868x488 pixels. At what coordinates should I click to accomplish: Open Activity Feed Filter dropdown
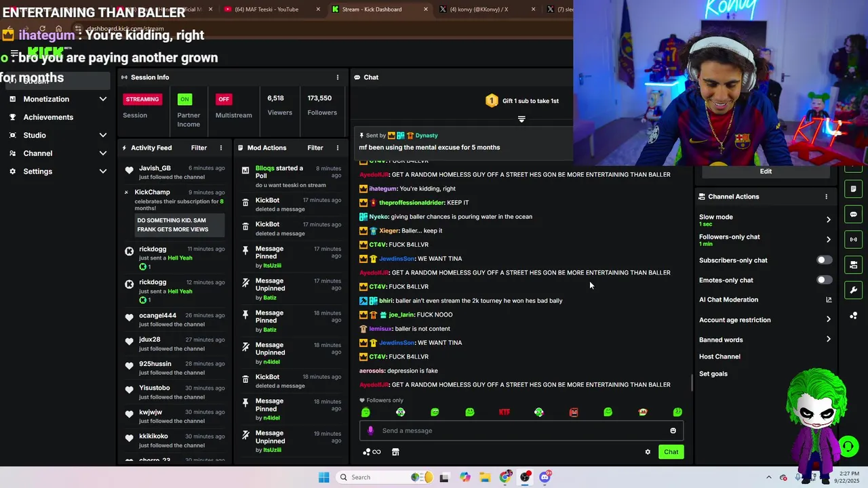(199, 148)
